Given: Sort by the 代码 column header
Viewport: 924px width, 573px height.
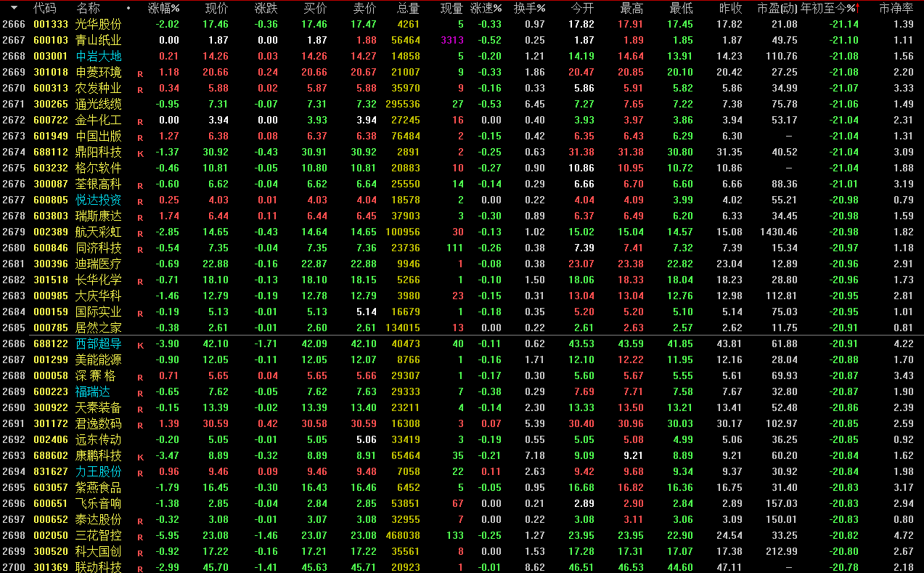Looking at the screenshot, I should coord(45,9).
